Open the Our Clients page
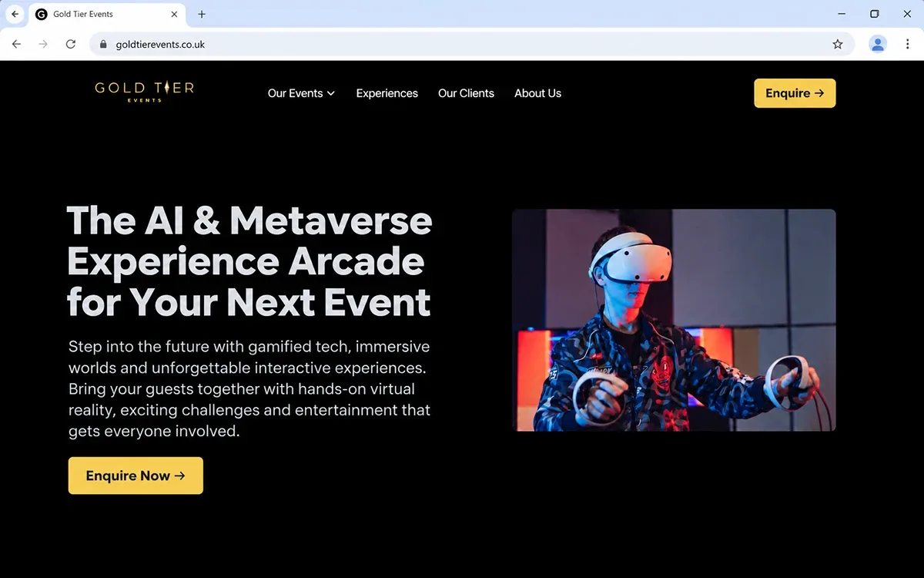Image resolution: width=924 pixels, height=578 pixels. 466,93
